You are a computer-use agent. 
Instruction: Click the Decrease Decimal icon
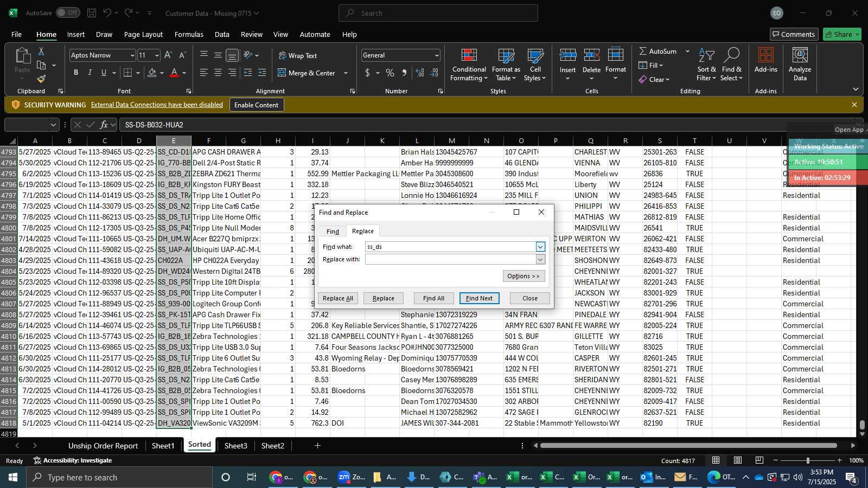pos(434,73)
